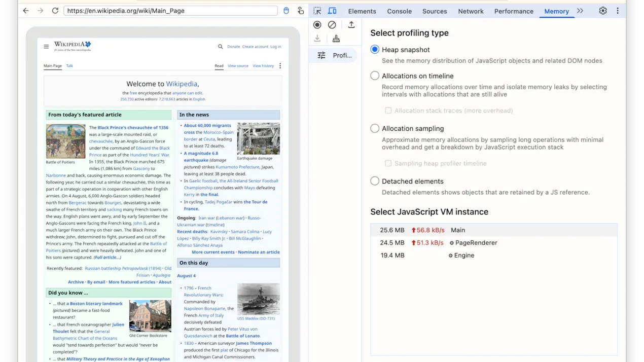Click the Wikipedia logo
The height and width of the screenshot is (362, 644).
[73, 46]
